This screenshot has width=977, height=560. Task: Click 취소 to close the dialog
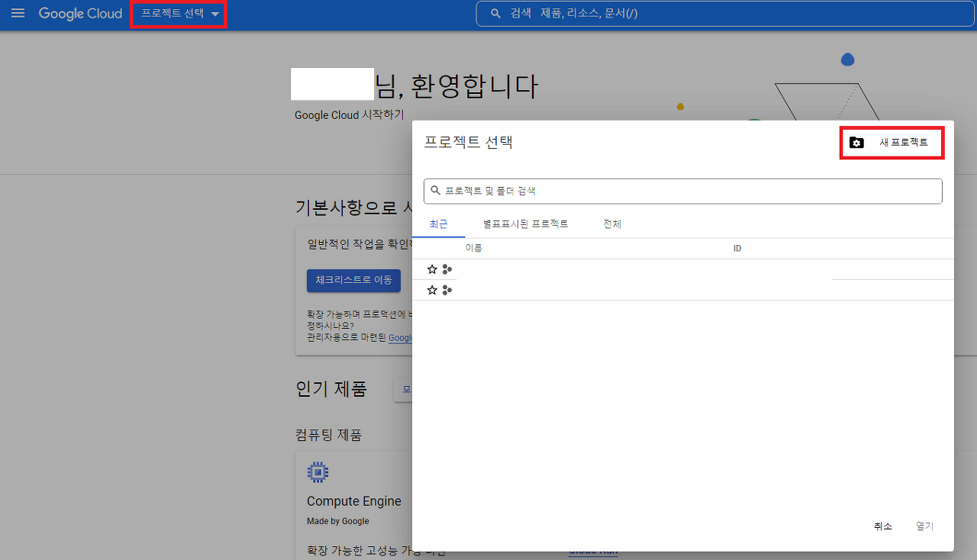883,526
